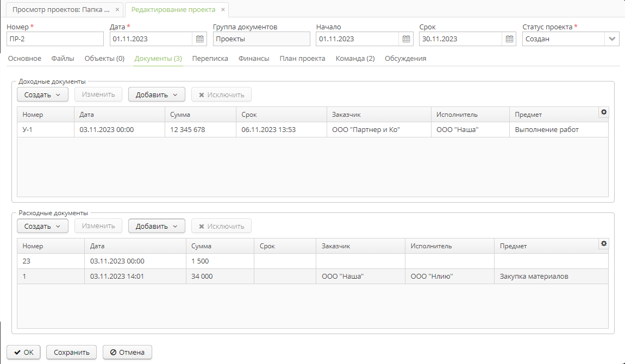Screen dimensions: 625x364
Task: Cancel editing with the Отмена button
Action: click(127, 352)
